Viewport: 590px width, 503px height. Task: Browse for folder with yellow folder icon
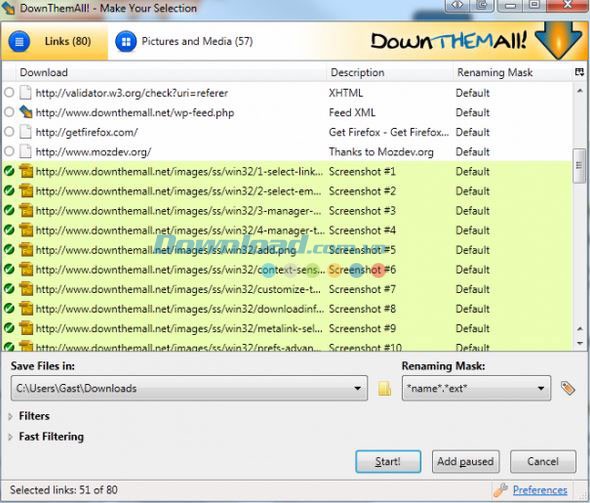coord(384,388)
